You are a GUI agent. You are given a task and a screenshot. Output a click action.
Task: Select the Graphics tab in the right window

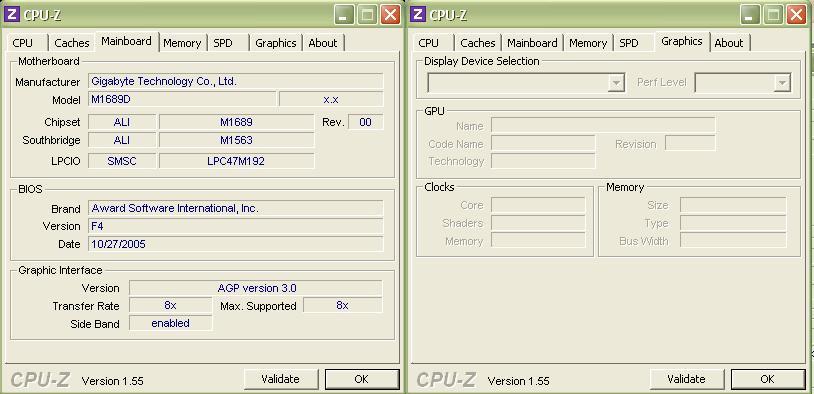682,42
